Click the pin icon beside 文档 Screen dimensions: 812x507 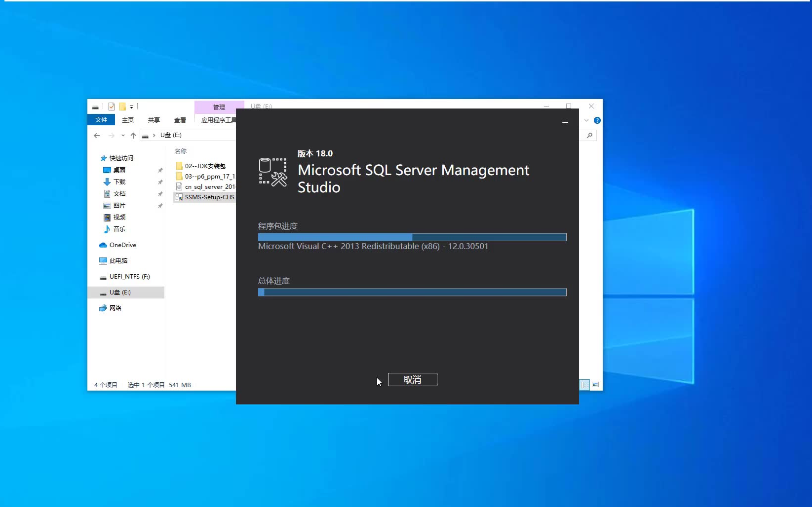click(x=160, y=194)
